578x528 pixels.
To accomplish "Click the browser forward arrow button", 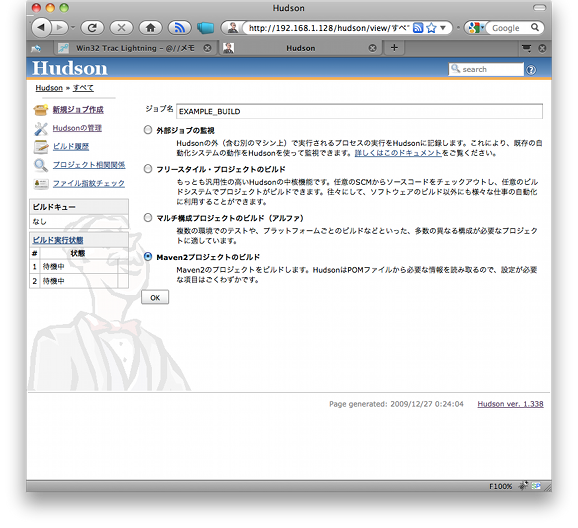I will (59, 28).
